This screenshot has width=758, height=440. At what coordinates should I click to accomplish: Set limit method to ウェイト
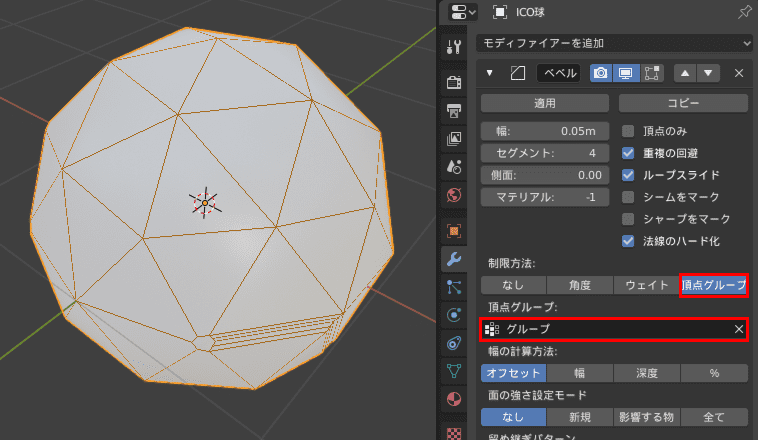[647, 285]
